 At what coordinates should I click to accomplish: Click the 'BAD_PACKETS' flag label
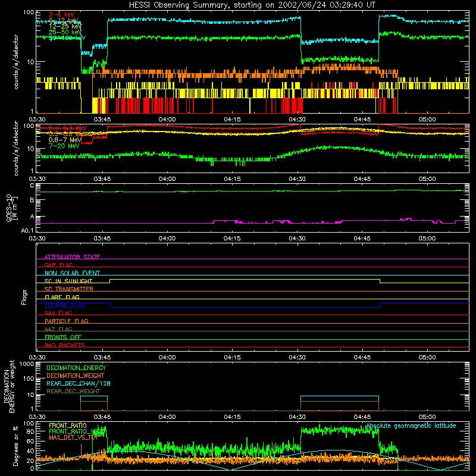click(x=65, y=345)
